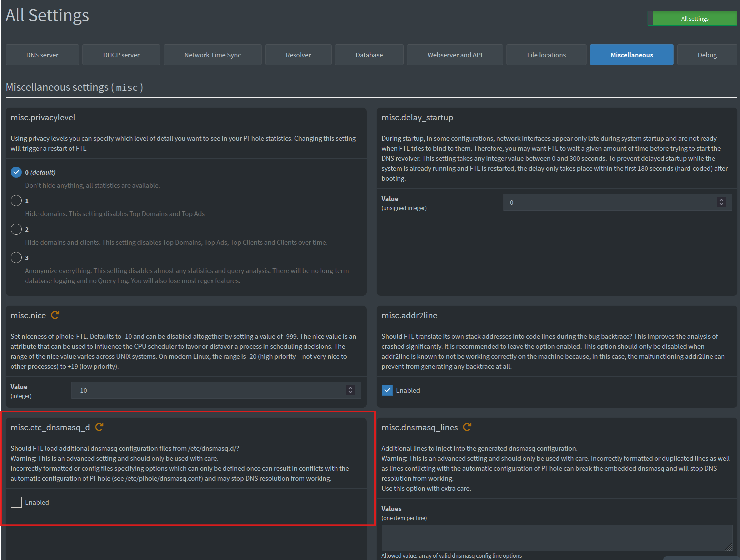Image resolution: width=740 pixels, height=560 pixels.
Task: Disable the misc.addr2line Enabled checkbox
Action: [387, 390]
